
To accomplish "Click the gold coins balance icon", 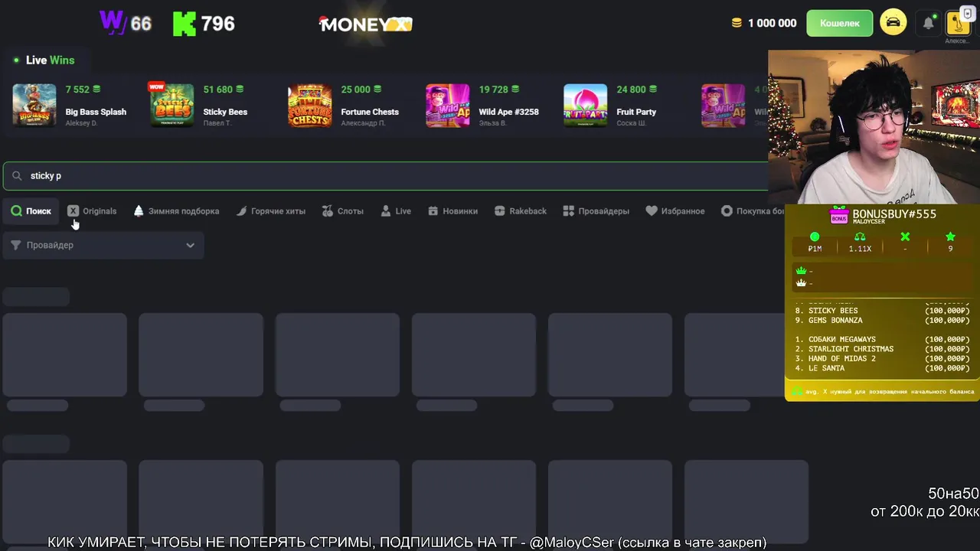I will [x=737, y=23].
